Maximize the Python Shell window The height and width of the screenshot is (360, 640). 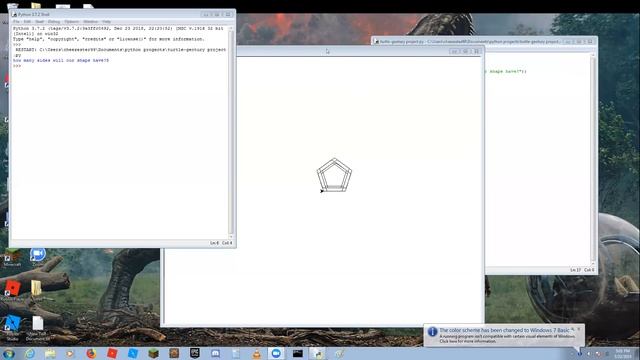(x=217, y=14)
